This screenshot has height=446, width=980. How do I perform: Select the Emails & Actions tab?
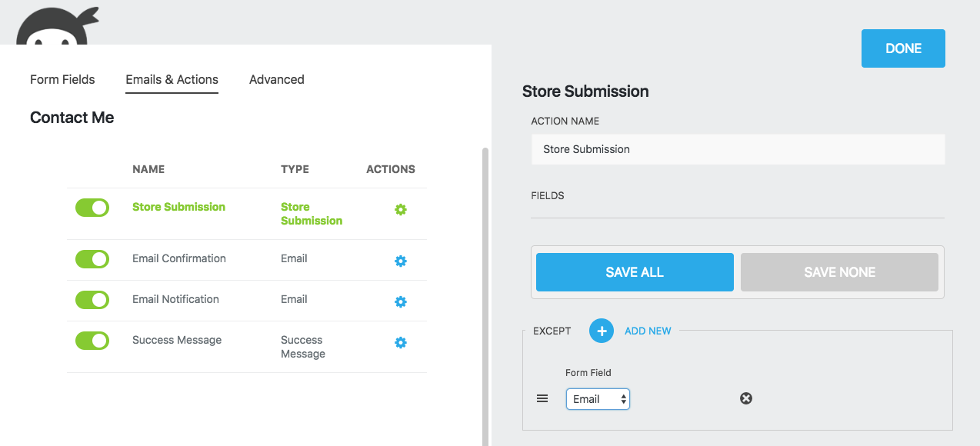(x=172, y=79)
